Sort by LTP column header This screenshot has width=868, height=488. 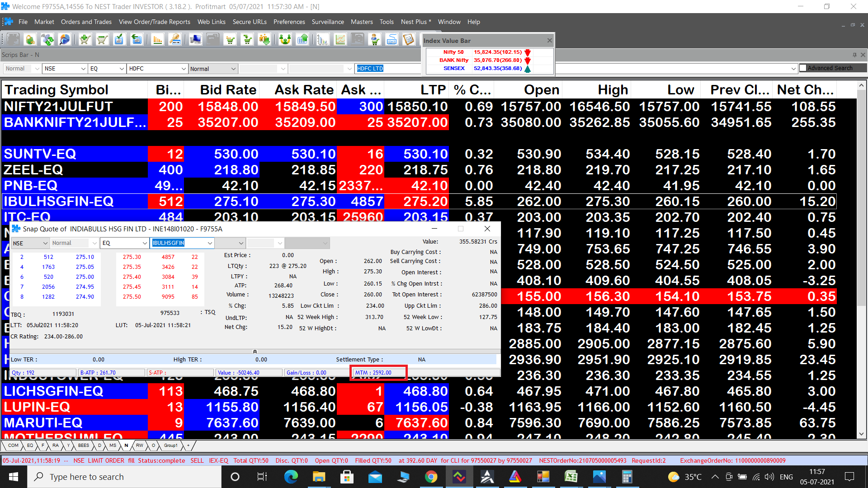pos(416,89)
